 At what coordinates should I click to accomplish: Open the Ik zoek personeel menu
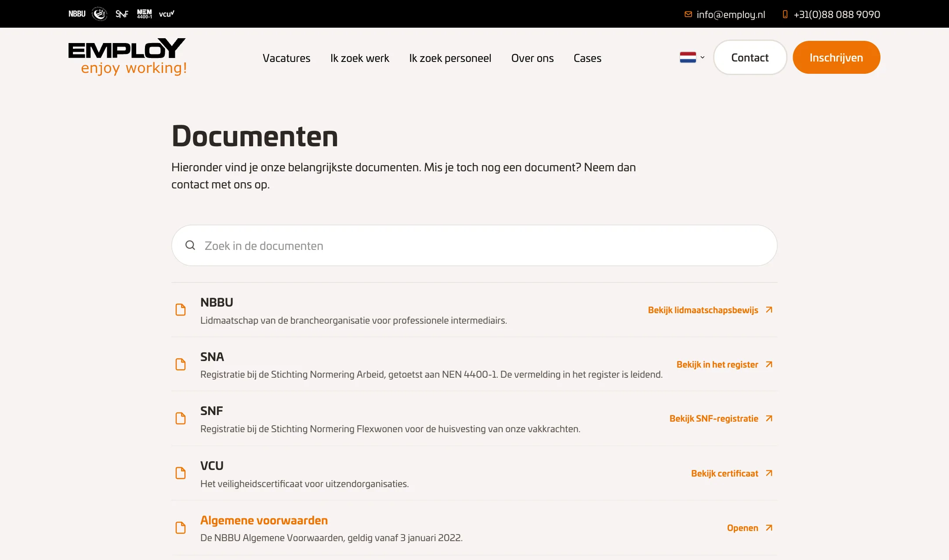click(450, 58)
